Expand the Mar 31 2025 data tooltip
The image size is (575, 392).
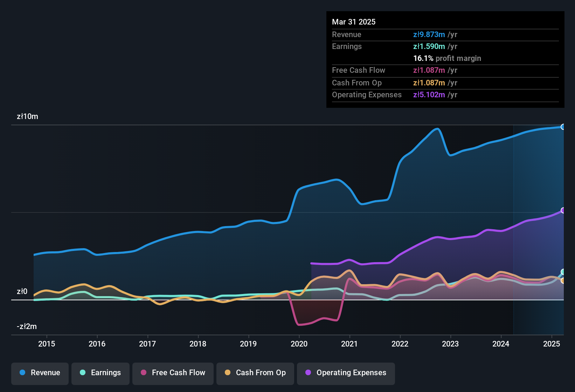coord(353,22)
